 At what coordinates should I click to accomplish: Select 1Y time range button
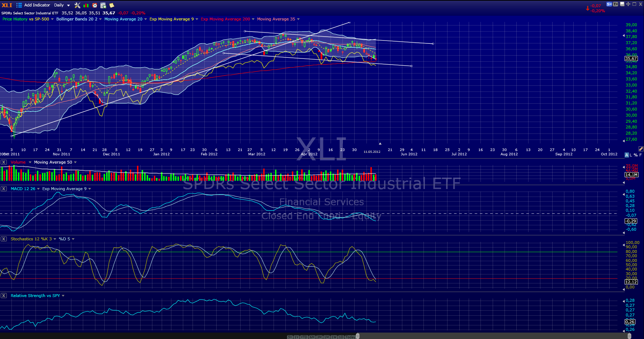click(297, 337)
